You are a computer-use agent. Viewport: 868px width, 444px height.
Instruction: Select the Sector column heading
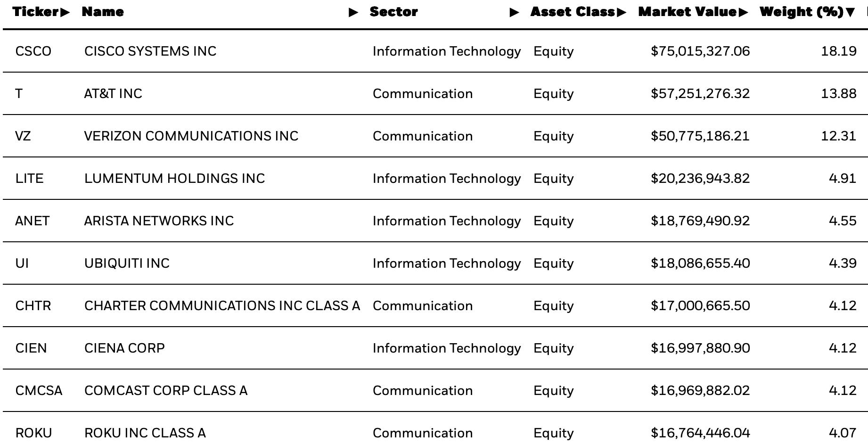(x=393, y=12)
